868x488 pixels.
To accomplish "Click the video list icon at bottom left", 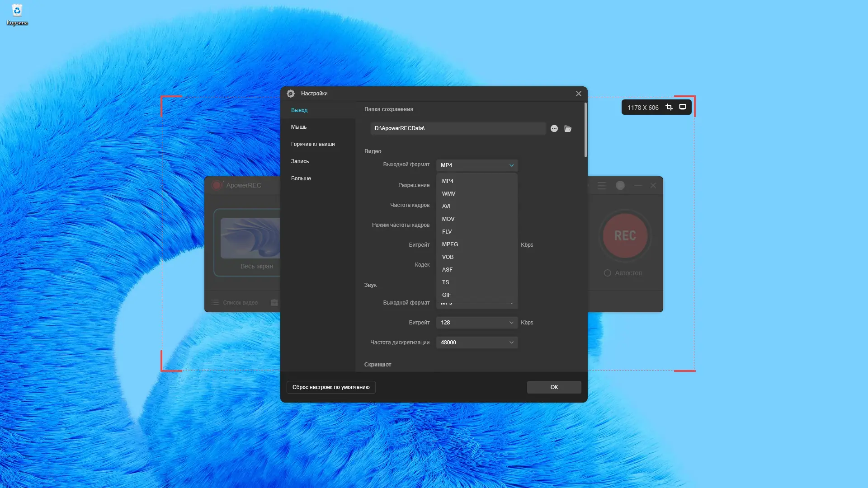I will (216, 302).
